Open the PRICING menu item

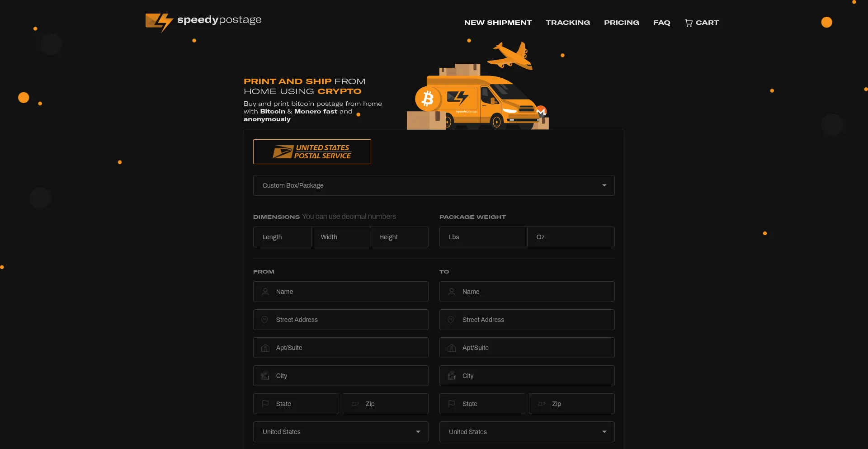pyautogui.click(x=622, y=23)
